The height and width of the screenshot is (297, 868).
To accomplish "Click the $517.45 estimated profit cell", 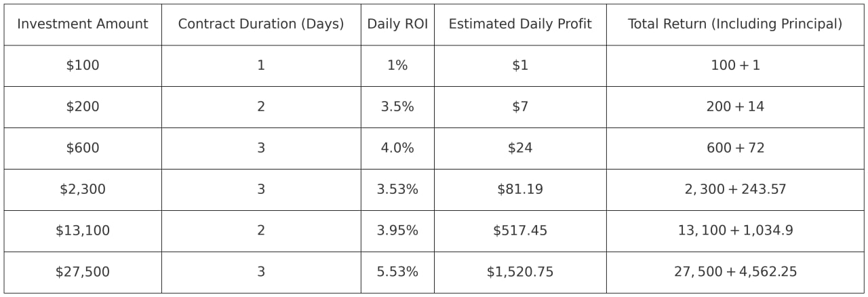I will pos(520,231).
